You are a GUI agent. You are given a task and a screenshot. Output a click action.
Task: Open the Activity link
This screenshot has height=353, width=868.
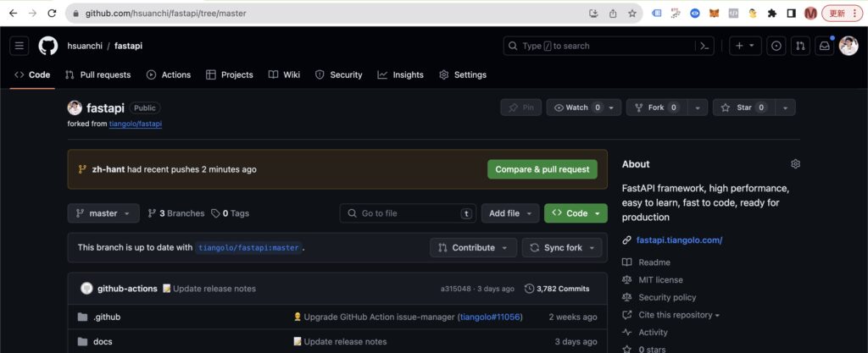point(653,332)
